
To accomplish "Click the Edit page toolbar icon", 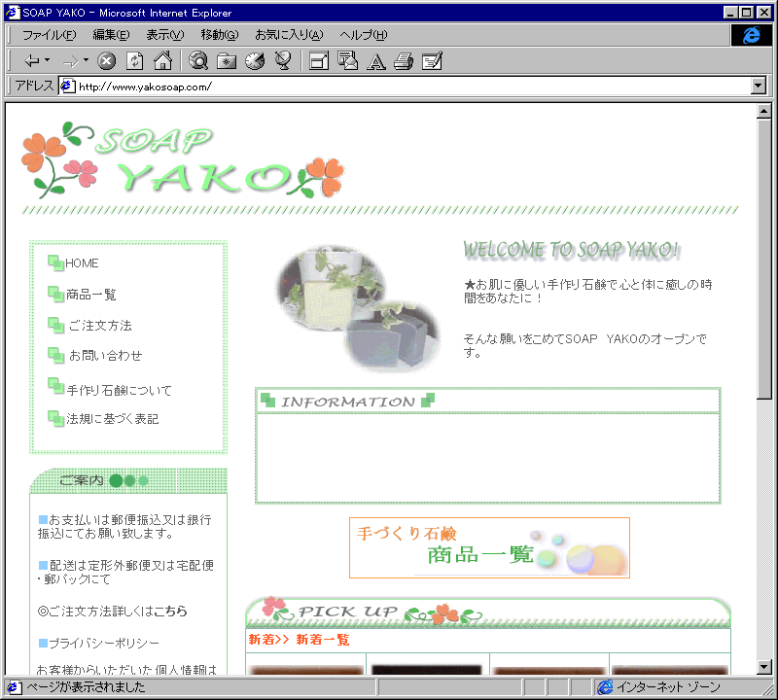I will pyautogui.click(x=432, y=61).
